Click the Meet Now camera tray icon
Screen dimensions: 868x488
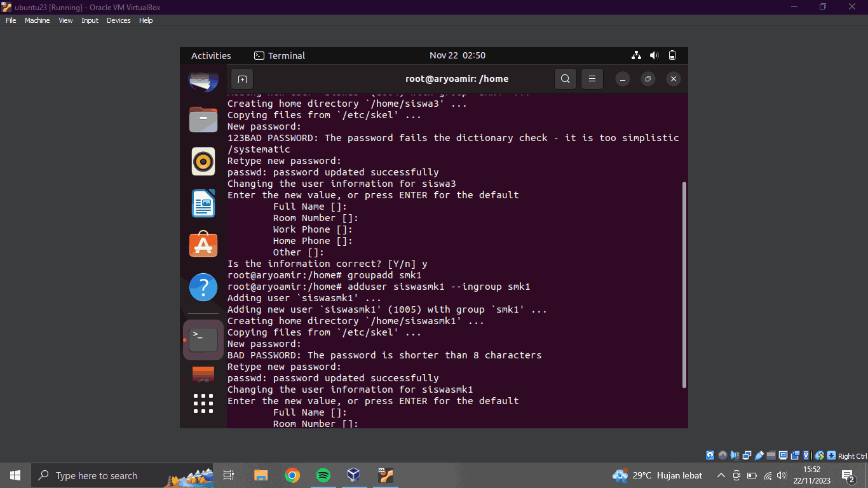coord(736,475)
